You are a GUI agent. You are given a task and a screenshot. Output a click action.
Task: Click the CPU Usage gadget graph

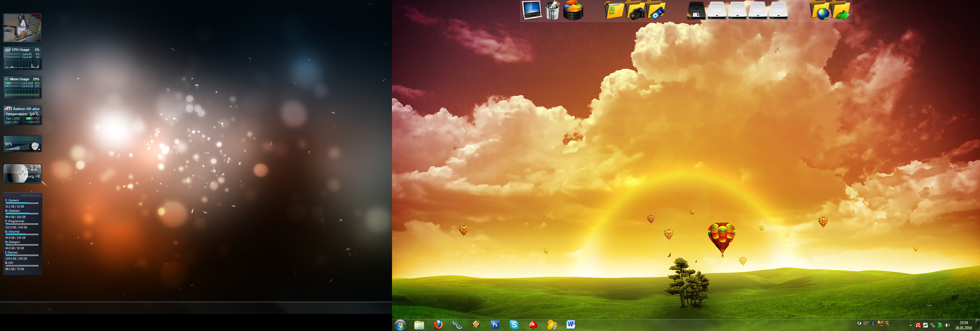pos(22,64)
